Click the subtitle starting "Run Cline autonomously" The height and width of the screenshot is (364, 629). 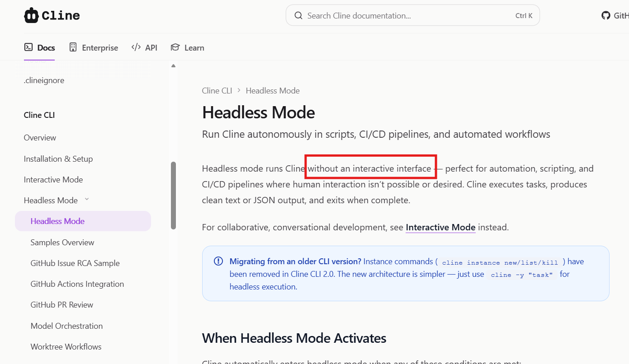(376, 134)
